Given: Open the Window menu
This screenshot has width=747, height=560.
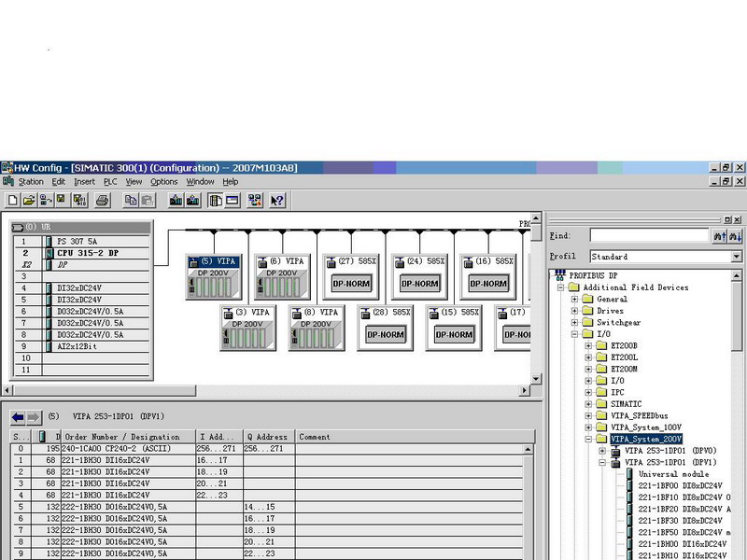Looking at the screenshot, I should pyautogui.click(x=200, y=181).
